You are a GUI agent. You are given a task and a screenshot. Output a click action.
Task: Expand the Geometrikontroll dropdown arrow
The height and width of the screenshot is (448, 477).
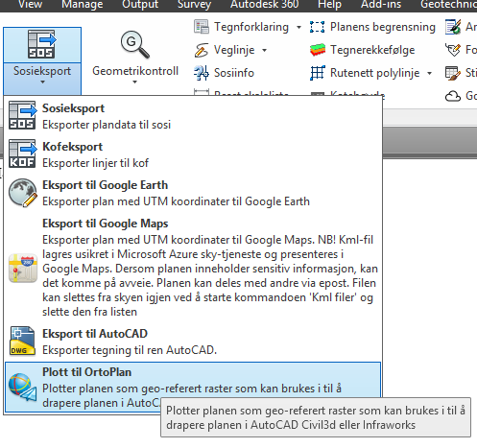tap(135, 83)
